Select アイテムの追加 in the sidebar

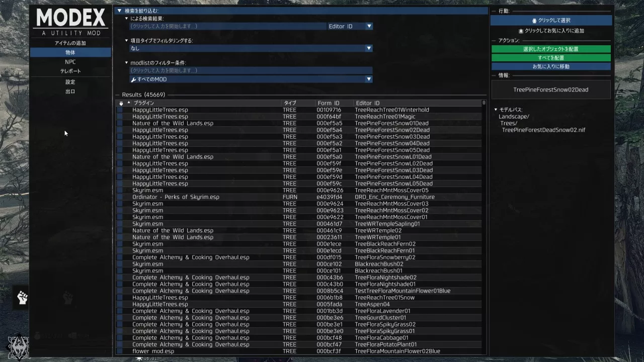click(70, 43)
